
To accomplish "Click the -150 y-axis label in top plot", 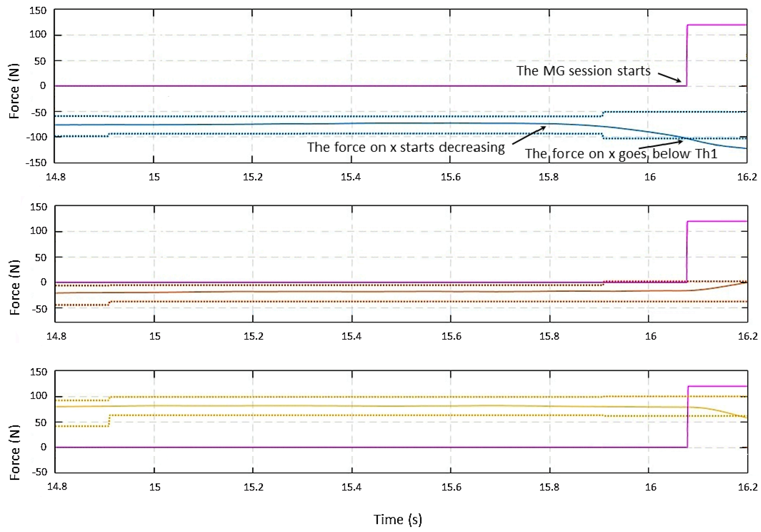I will click(x=36, y=162).
